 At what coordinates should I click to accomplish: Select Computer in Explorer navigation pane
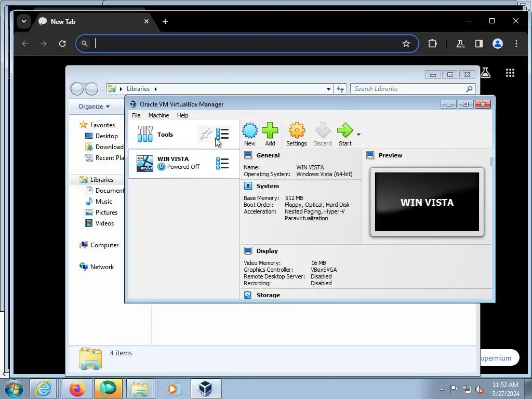104,245
